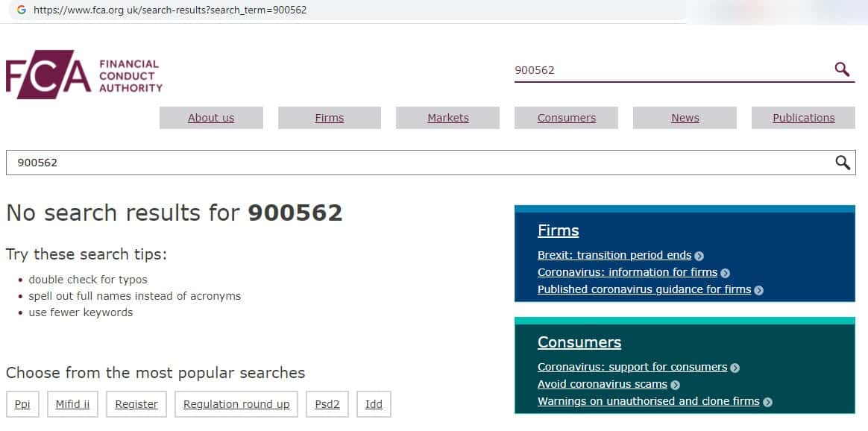Click the main search box magnifier icon
Viewport: 868px width, 431px height.
pyautogui.click(x=843, y=163)
